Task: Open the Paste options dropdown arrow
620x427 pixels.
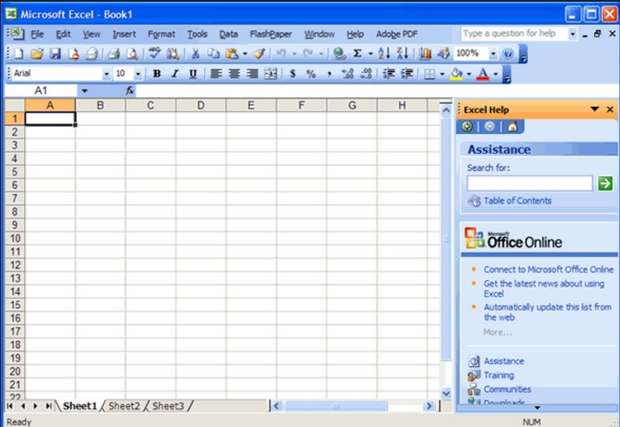Action: [245, 54]
